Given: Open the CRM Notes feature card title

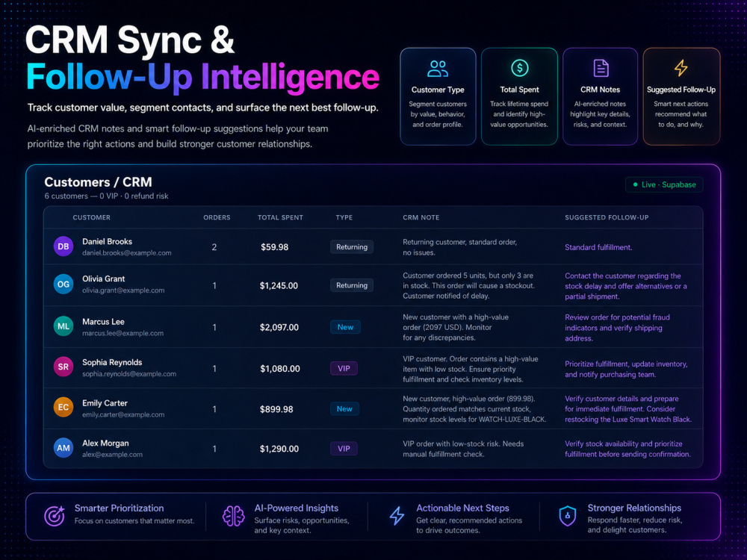Looking at the screenshot, I should pos(601,90).
